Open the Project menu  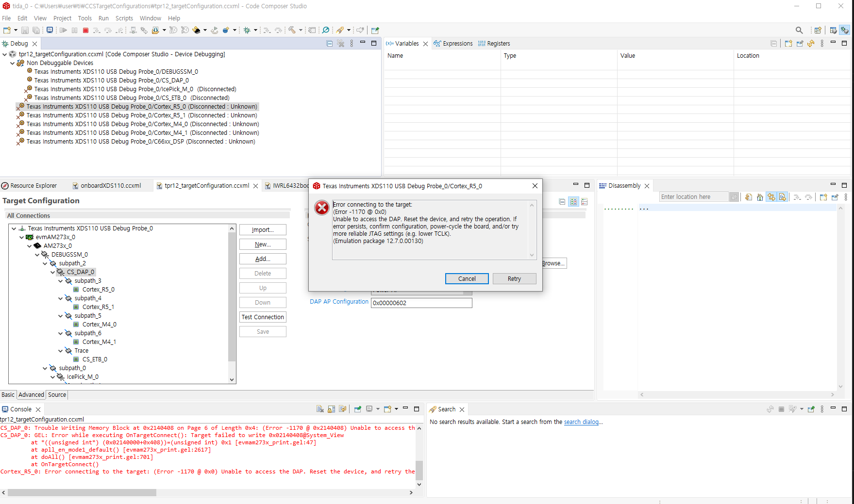tap(62, 18)
